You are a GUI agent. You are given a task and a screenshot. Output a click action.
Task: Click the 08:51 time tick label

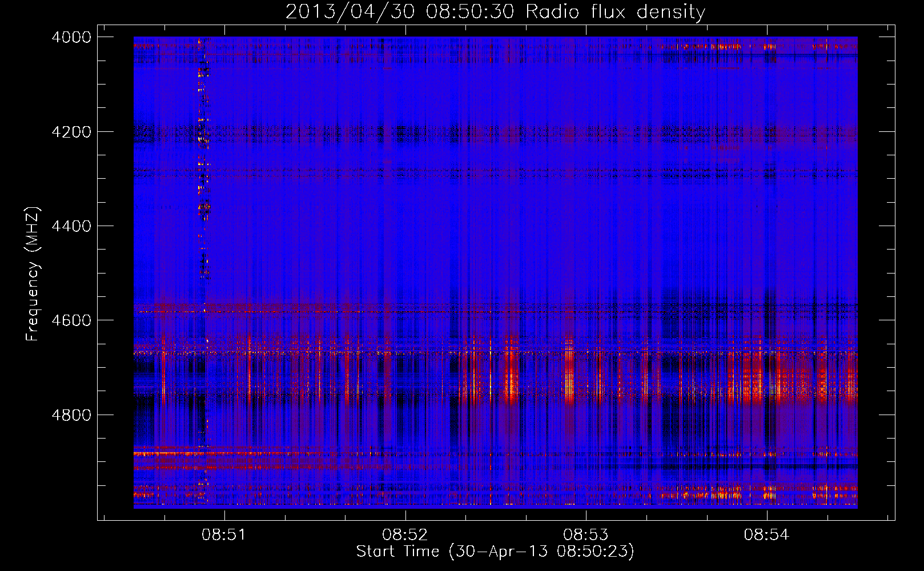click(x=224, y=534)
